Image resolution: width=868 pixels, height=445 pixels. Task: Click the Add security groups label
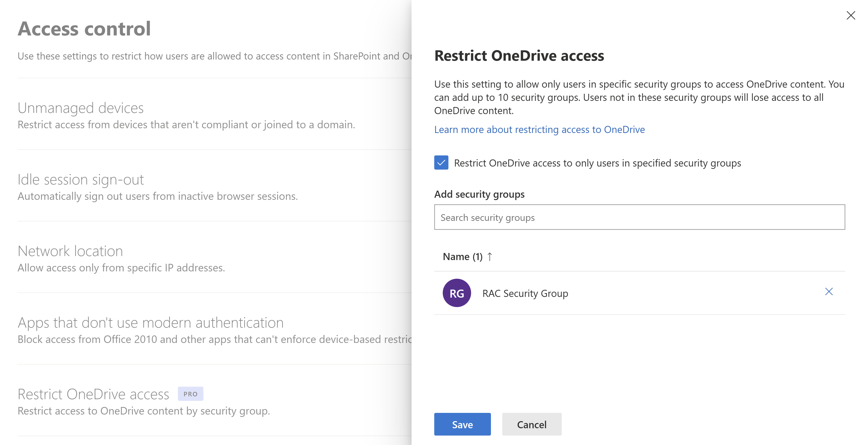[479, 194]
